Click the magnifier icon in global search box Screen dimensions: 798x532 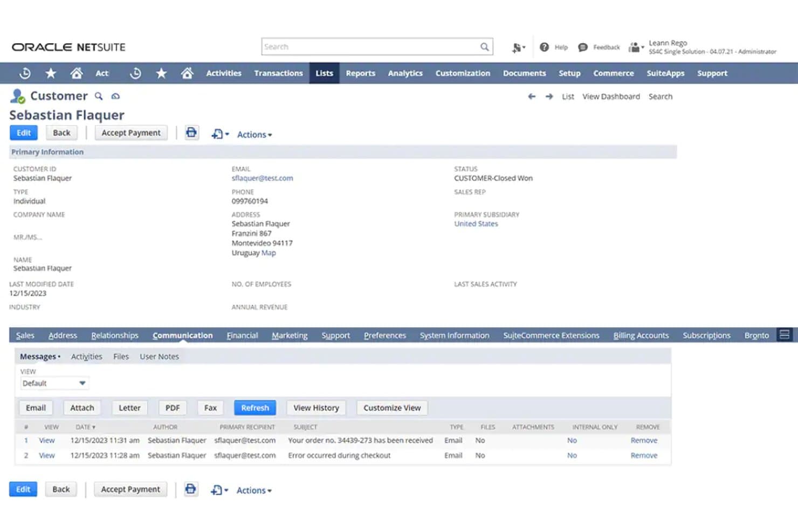484,47
